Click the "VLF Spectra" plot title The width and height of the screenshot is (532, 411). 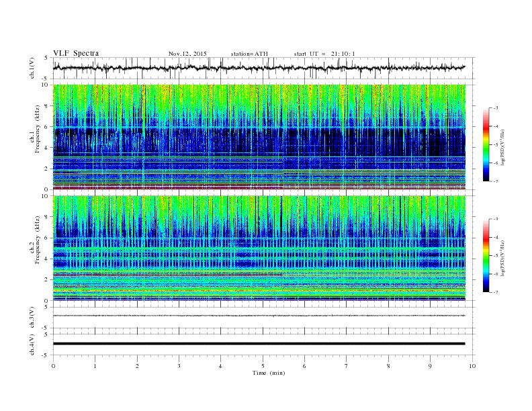coord(76,53)
